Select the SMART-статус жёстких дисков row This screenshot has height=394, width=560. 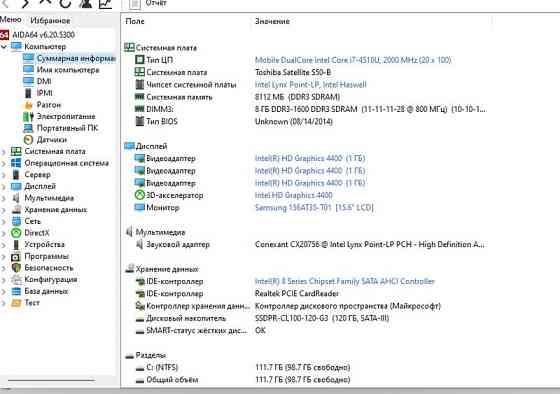(201, 330)
